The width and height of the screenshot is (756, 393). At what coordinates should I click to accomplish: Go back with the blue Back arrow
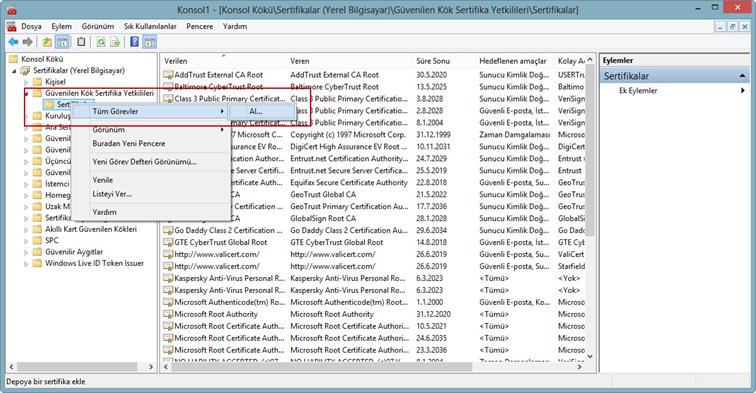point(13,42)
